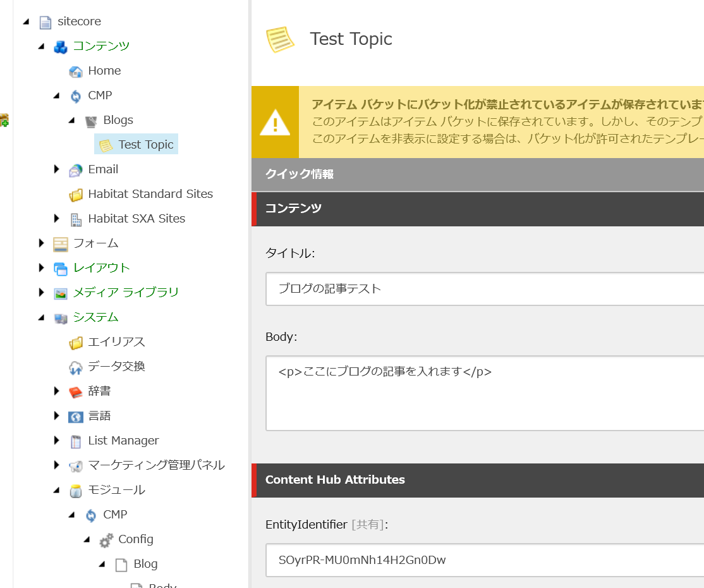Click the データ交換 cloud icon
Viewport: 704px width, 588px height.
click(x=75, y=368)
